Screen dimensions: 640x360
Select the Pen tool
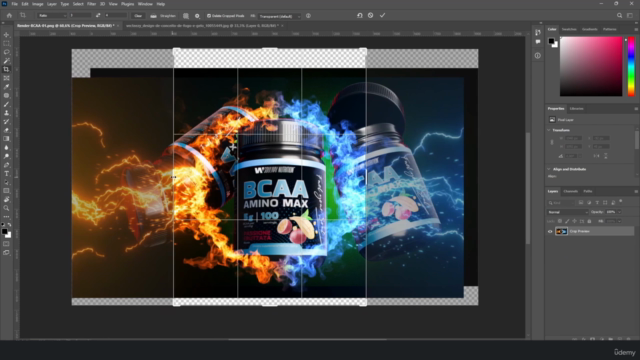click(6, 165)
